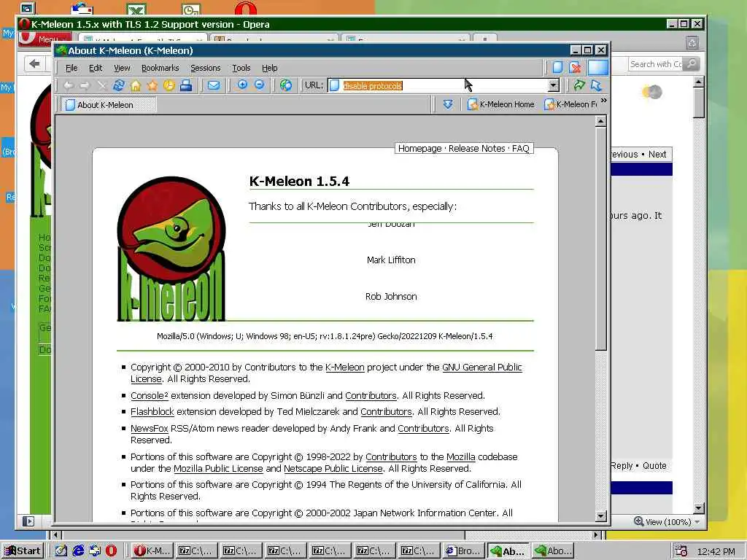Open the K-Meleon Home bookmark button
This screenshot has width=747, height=560.
coord(500,104)
